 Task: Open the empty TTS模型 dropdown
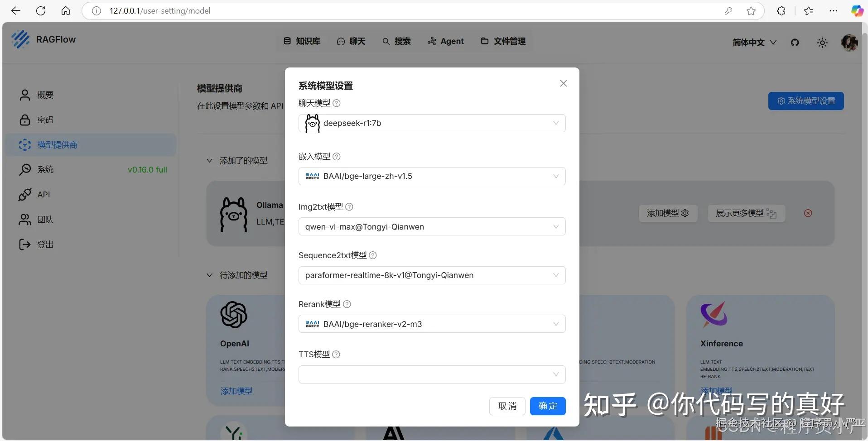[432, 374]
